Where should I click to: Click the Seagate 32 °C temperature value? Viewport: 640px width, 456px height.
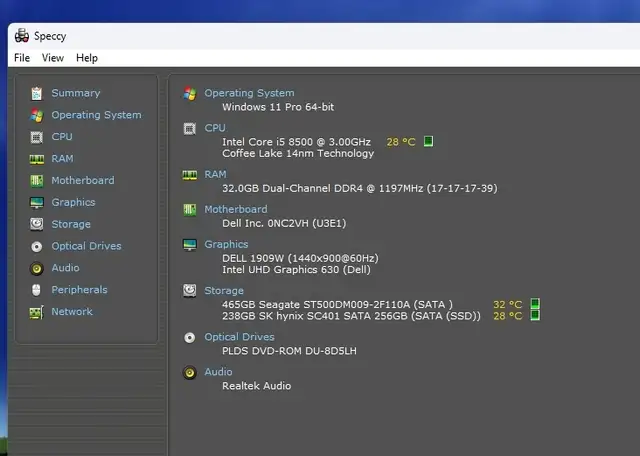coord(508,305)
